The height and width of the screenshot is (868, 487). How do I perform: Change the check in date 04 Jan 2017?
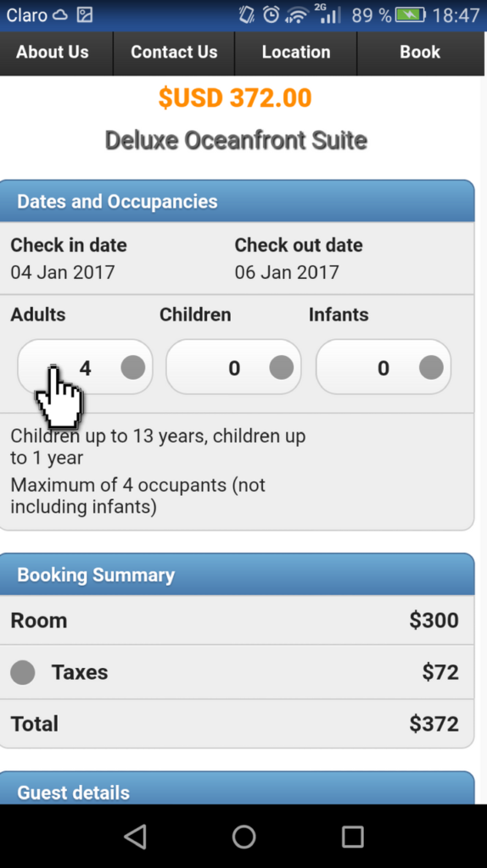(63, 272)
